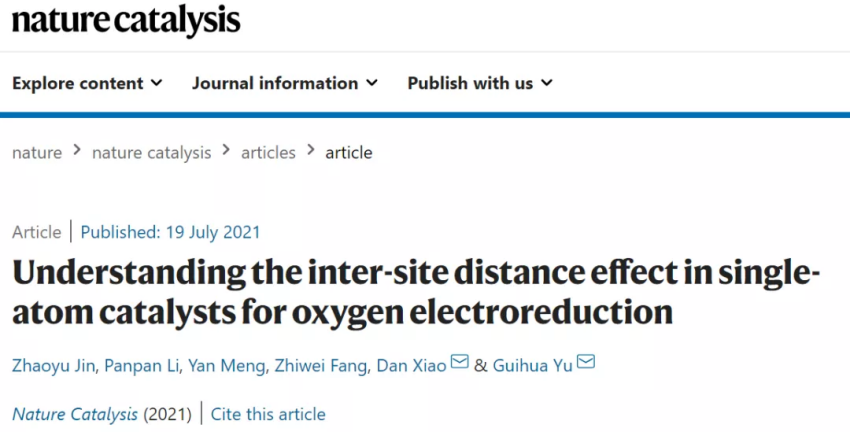Click the Cite this article link
The width and height of the screenshot is (851, 433).
click(268, 415)
